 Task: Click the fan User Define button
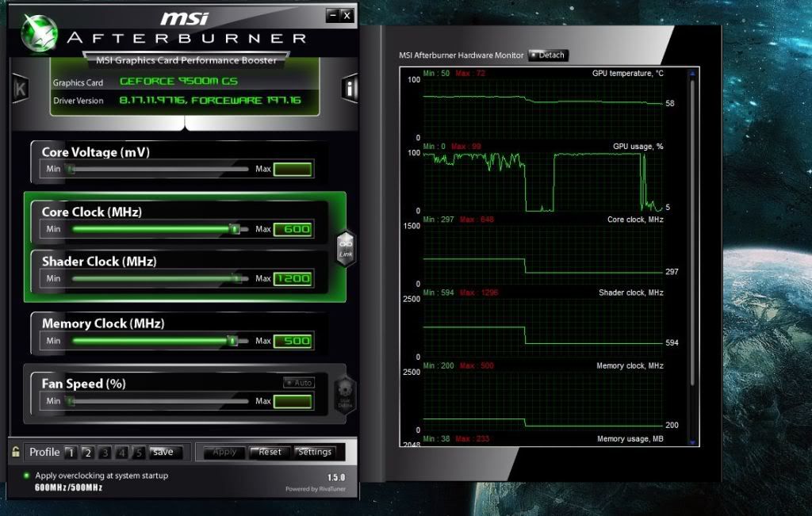click(x=346, y=395)
